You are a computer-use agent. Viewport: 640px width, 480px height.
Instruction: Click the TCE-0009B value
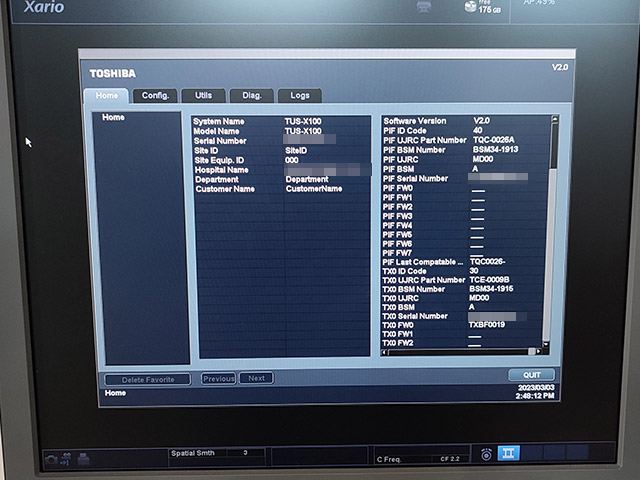(x=489, y=280)
